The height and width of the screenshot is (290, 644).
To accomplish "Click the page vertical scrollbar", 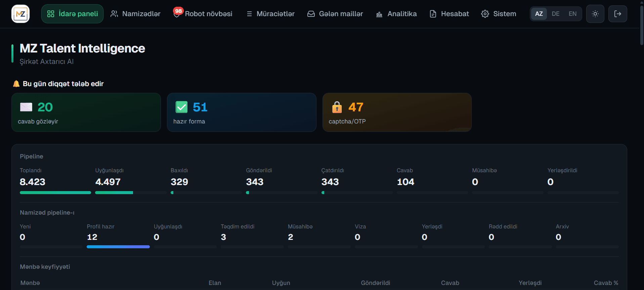I will click(x=642, y=25).
